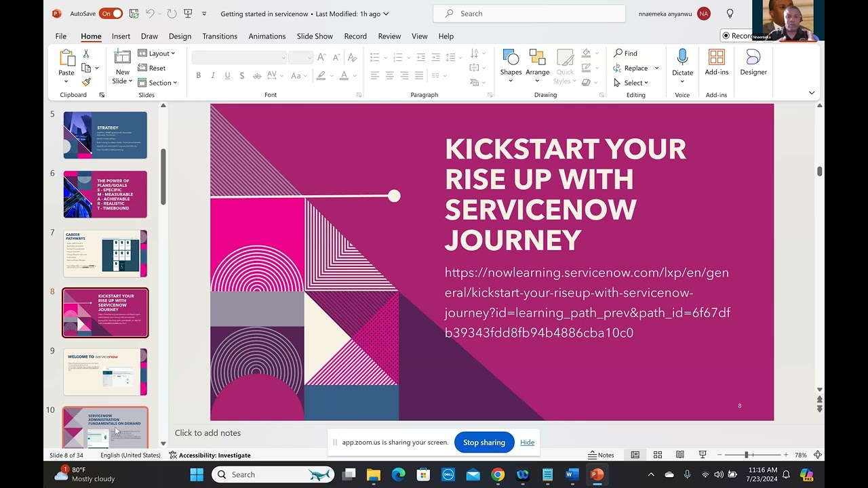Decrease the font size

tap(336, 58)
